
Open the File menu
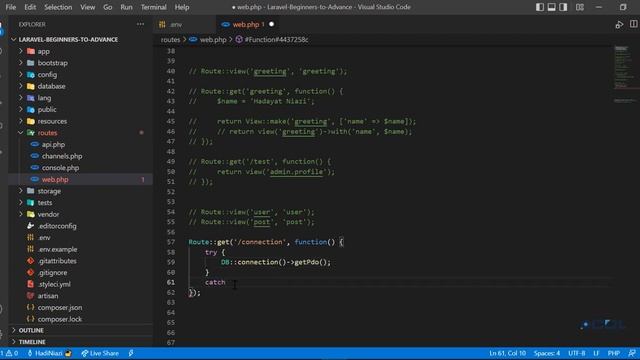pos(11,7)
